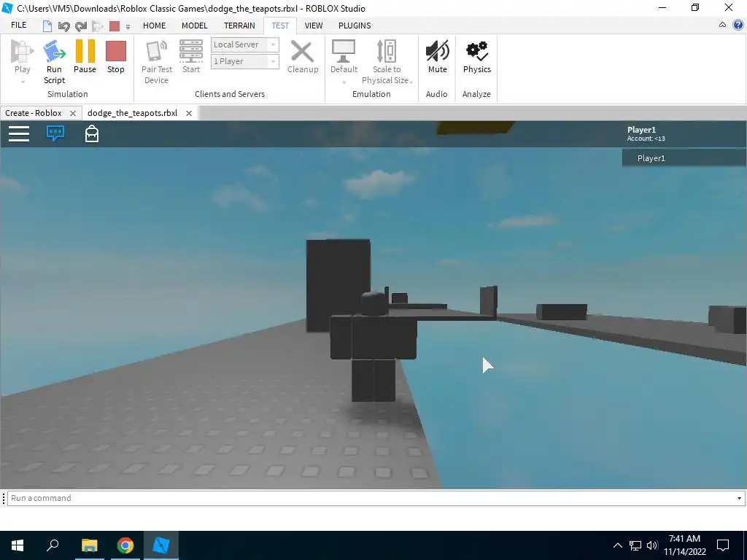Viewport: 747px width, 560px height.
Task: Select the TEST ribbon tab
Action: coord(280,26)
